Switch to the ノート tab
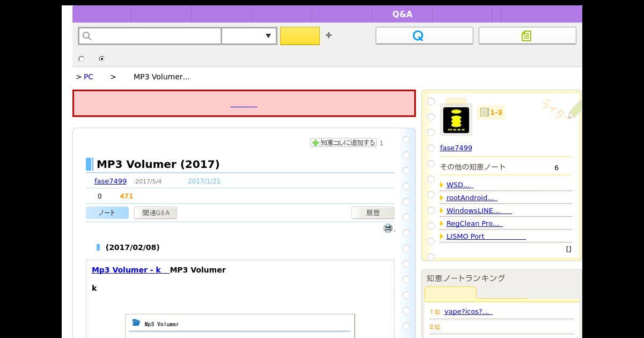This screenshot has width=644, height=338. pyautogui.click(x=107, y=213)
